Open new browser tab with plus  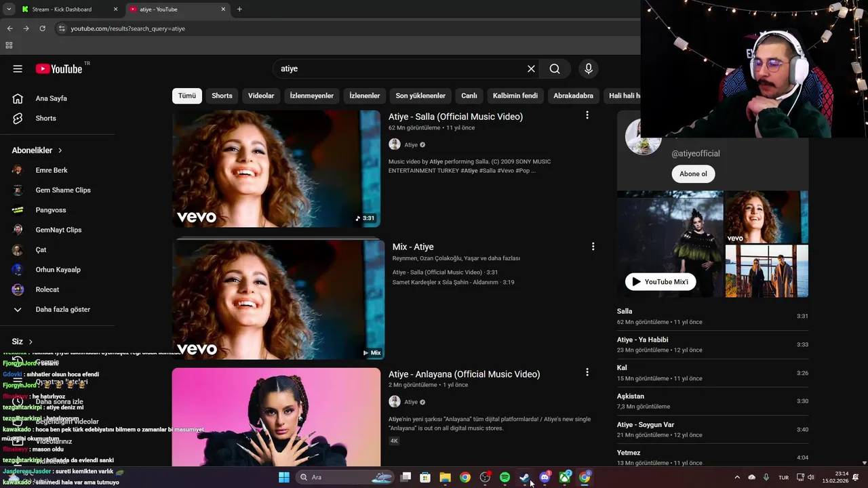pyautogui.click(x=239, y=9)
